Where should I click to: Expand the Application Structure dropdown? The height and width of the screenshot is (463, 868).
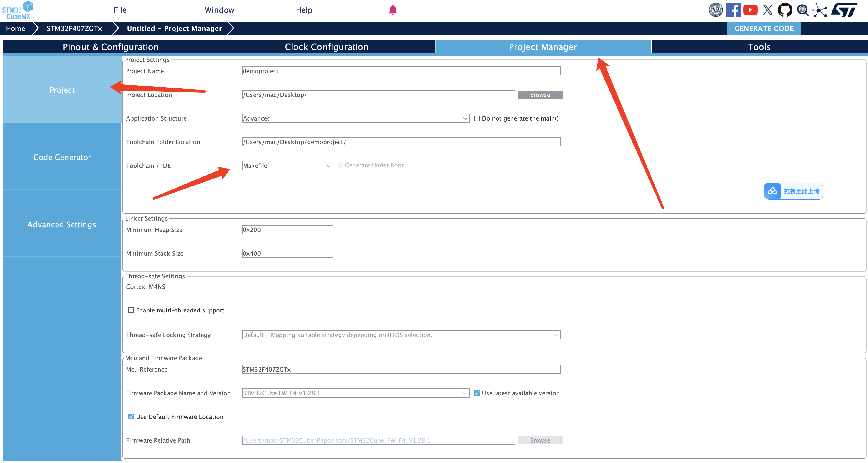tap(355, 118)
